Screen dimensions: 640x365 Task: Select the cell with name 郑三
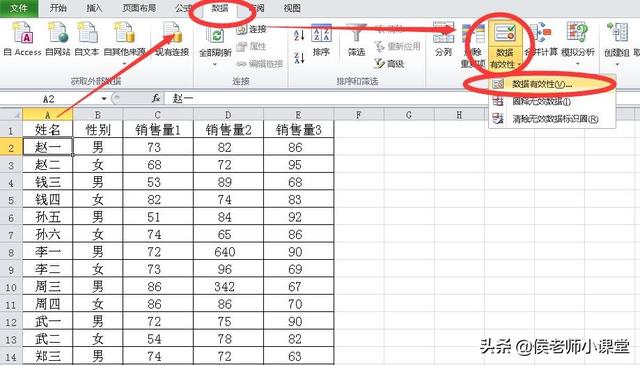(x=48, y=356)
